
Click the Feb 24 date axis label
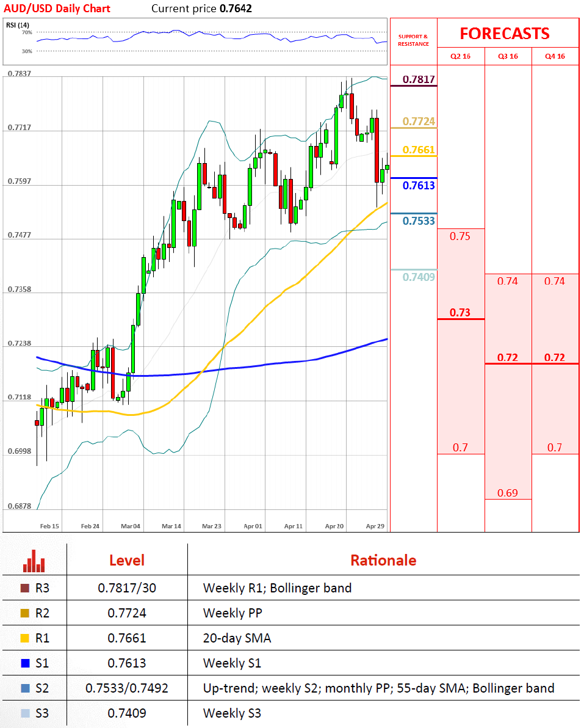[90, 526]
